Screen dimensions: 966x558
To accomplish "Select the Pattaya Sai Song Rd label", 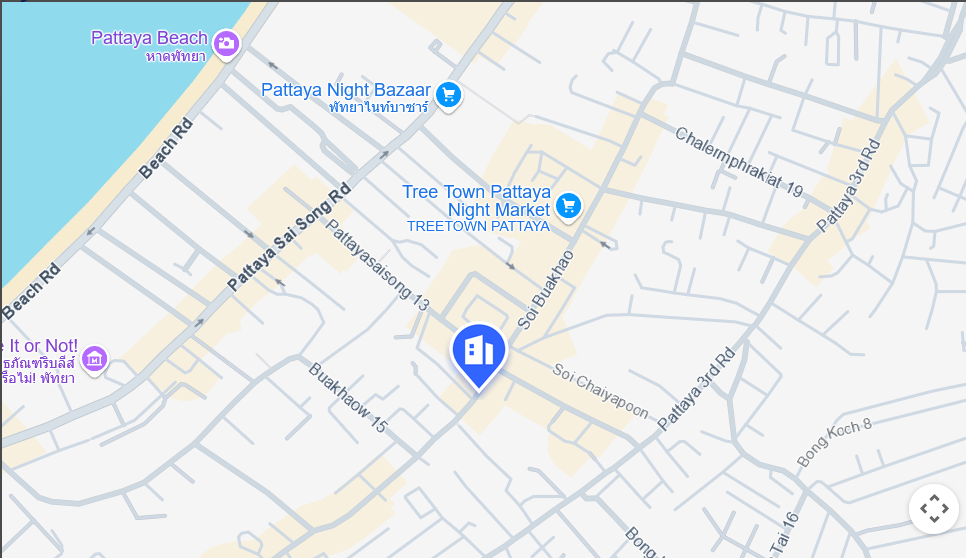I will (289, 237).
